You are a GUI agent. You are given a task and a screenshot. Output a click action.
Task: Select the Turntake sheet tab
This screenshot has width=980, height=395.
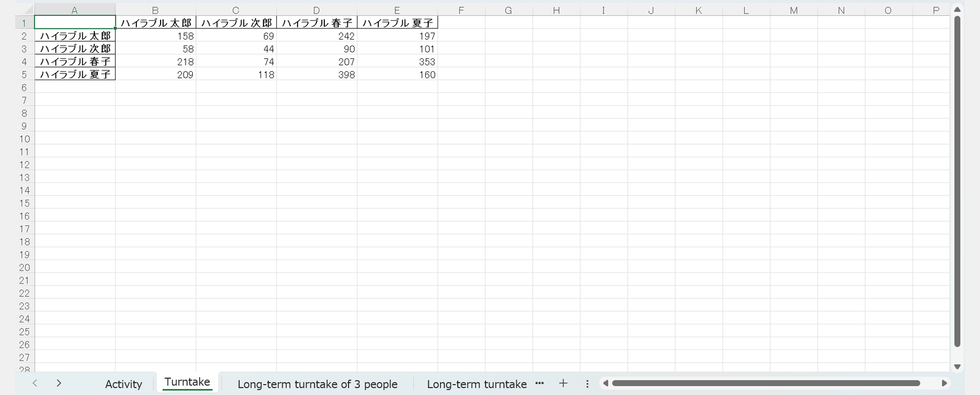click(x=187, y=382)
